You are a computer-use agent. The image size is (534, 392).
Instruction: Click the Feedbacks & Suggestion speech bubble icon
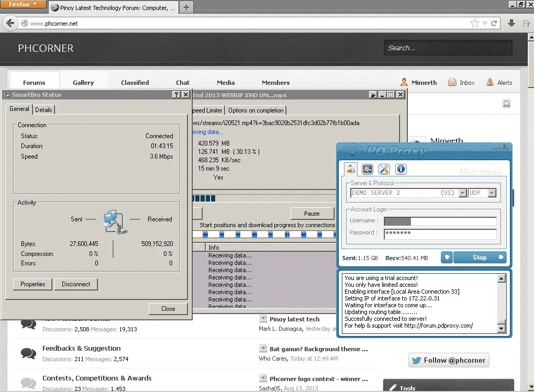(x=28, y=353)
